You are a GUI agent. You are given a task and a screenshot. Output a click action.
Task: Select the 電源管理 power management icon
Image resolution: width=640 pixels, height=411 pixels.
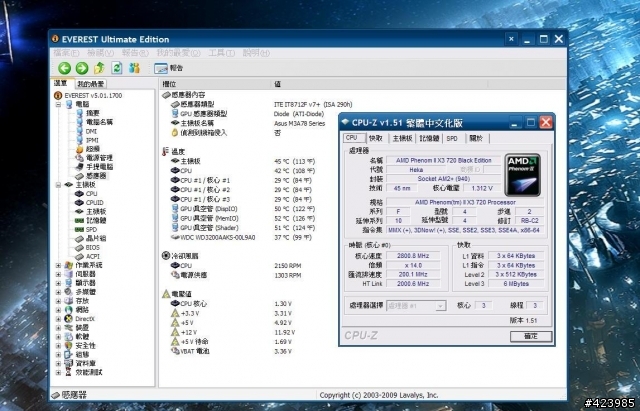coord(80,158)
